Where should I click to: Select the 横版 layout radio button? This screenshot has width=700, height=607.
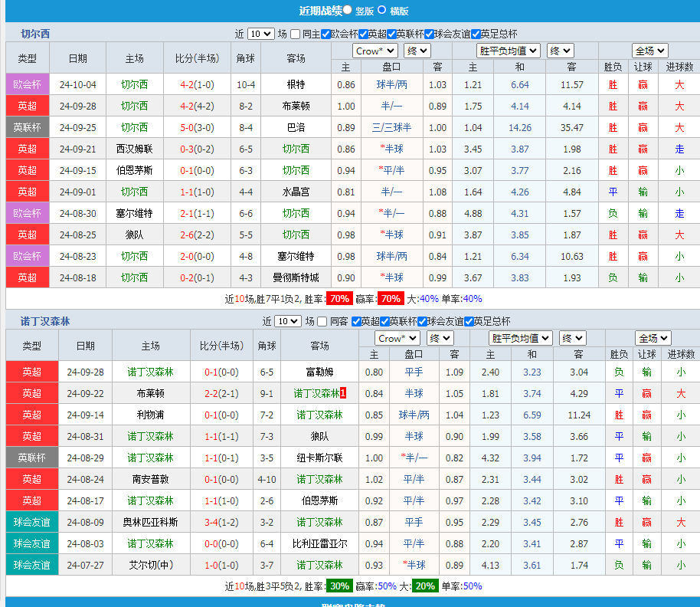pyautogui.click(x=382, y=10)
